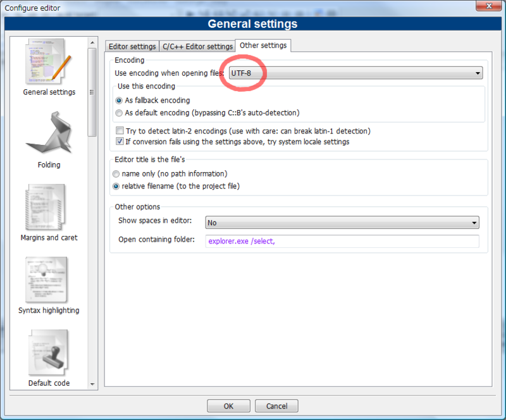Open the 'Show spaces in editor' dropdown
Viewport: 506px width, 420px height.
[x=342, y=223]
